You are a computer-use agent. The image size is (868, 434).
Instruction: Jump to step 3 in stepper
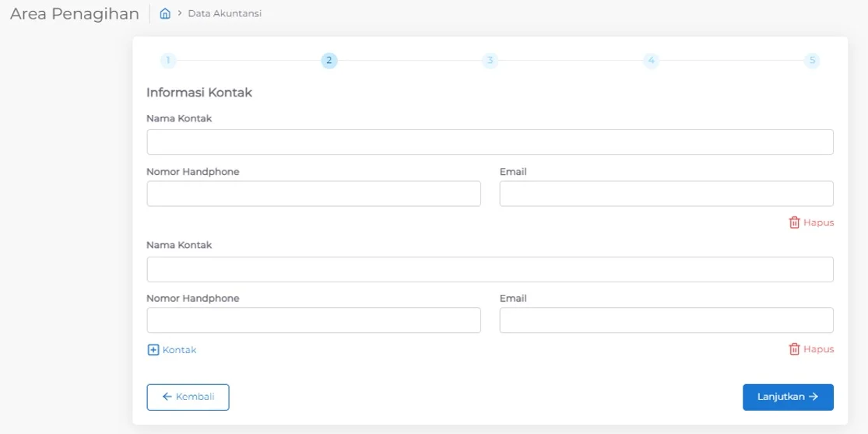tap(490, 61)
